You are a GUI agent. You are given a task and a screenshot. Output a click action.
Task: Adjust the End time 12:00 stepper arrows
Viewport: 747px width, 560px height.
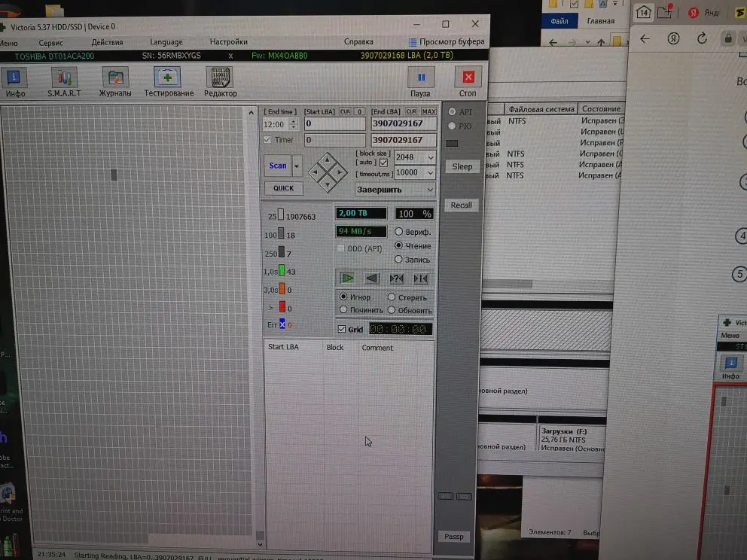pyautogui.click(x=294, y=124)
